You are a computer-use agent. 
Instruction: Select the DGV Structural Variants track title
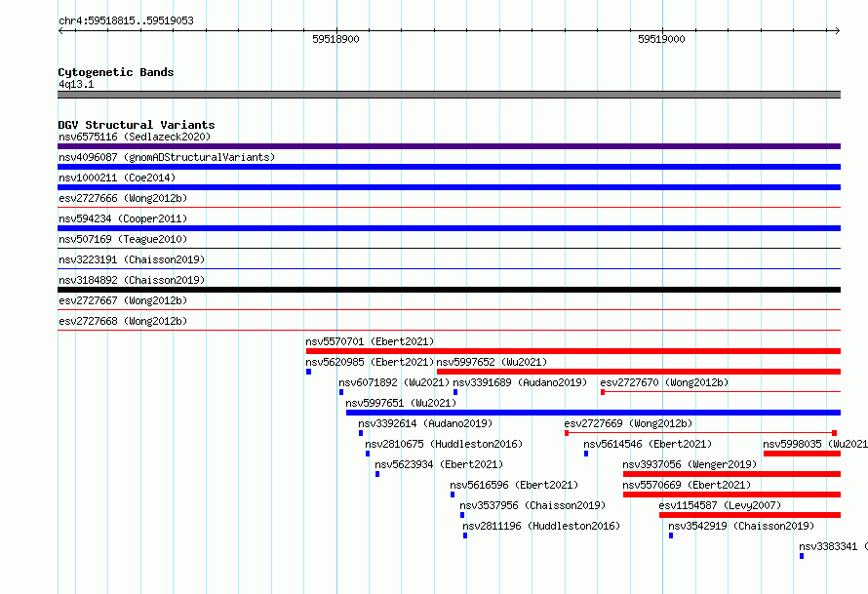(137, 125)
